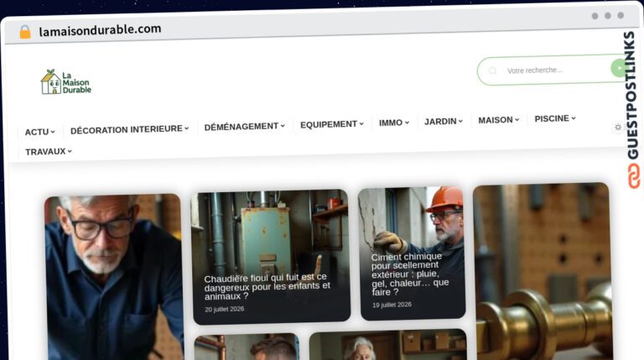Viewport: 644px width, 360px height.
Task: Toggle the dark mode sun icon
Action: (x=618, y=128)
